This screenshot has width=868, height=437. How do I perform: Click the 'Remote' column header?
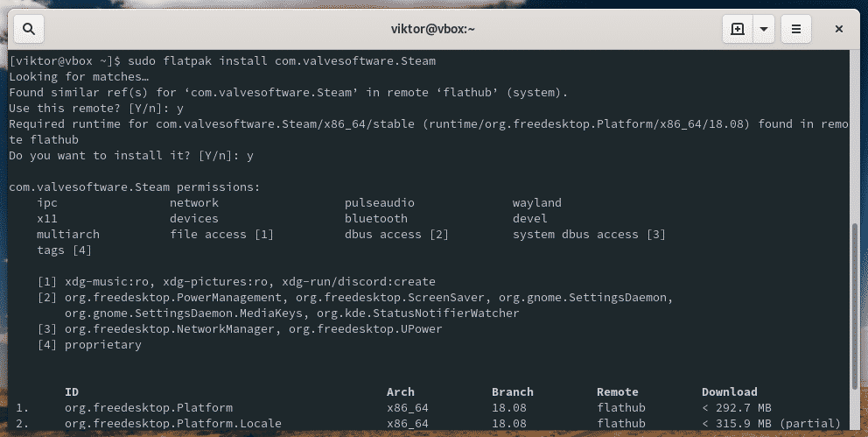[618, 391]
